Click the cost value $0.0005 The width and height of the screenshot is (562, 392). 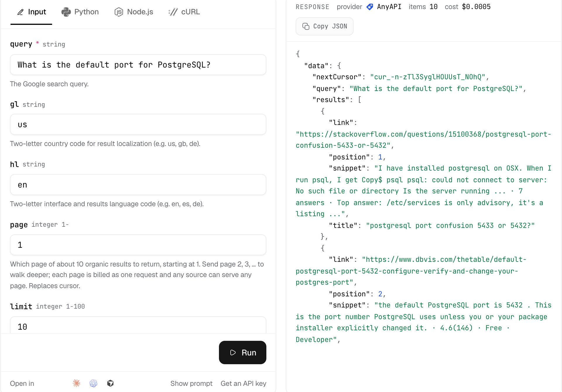(x=476, y=7)
